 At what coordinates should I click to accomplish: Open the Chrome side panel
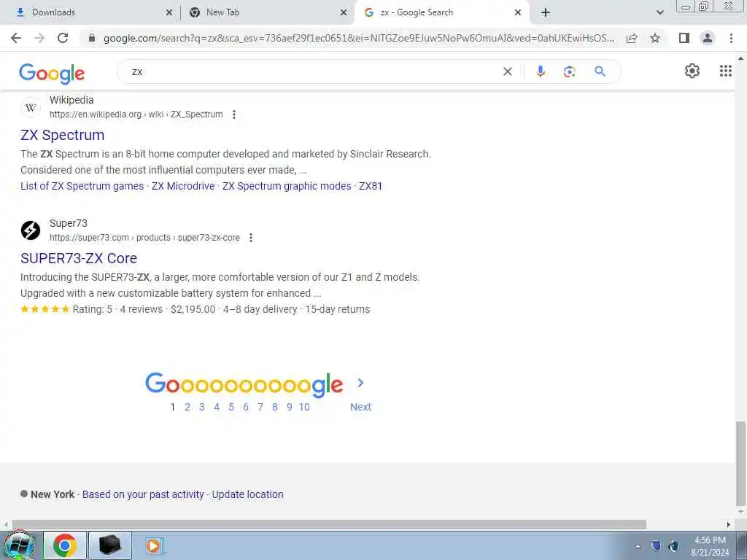pyautogui.click(x=684, y=38)
